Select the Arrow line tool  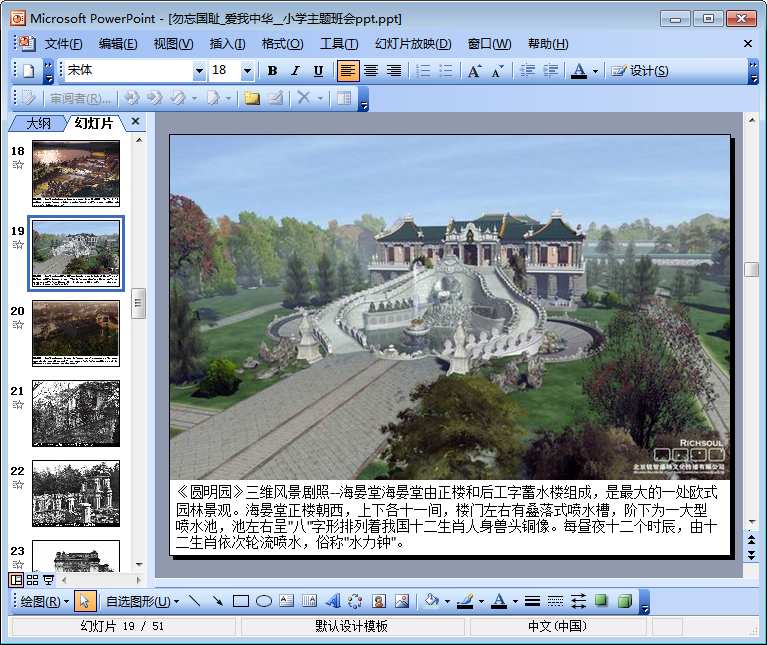(x=217, y=601)
